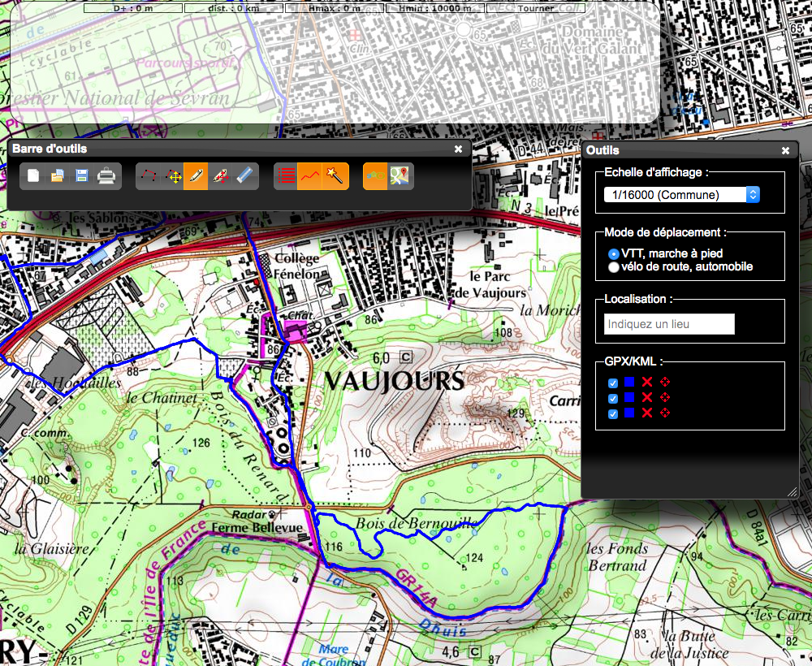Image resolution: width=812 pixels, height=666 pixels.
Task: Toggle the red elevation profile graph icon
Action: [310, 175]
